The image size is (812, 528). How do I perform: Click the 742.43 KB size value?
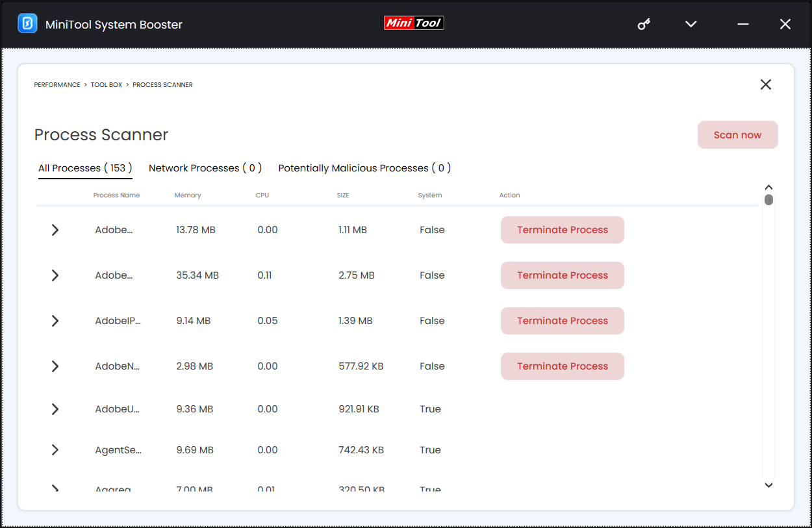coord(361,450)
